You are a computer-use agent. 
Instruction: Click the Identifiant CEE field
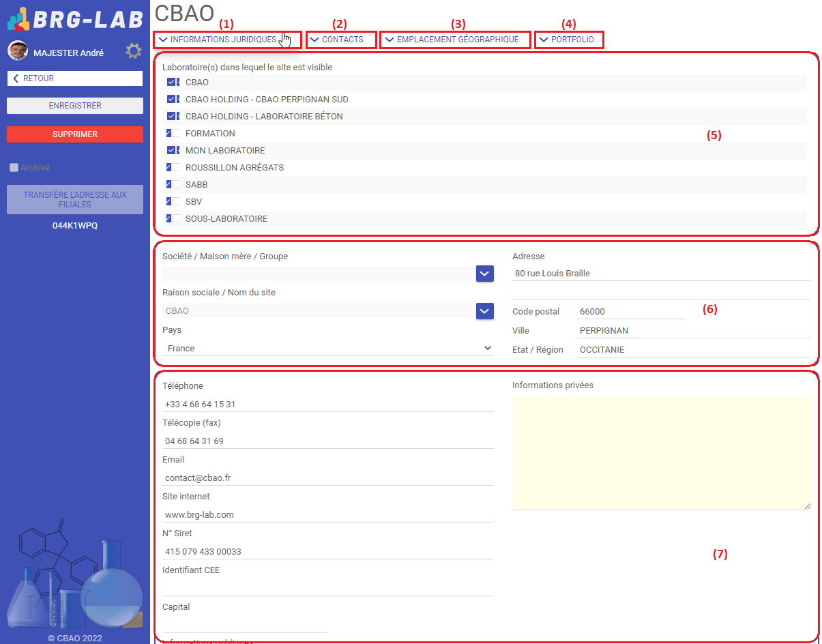328,588
